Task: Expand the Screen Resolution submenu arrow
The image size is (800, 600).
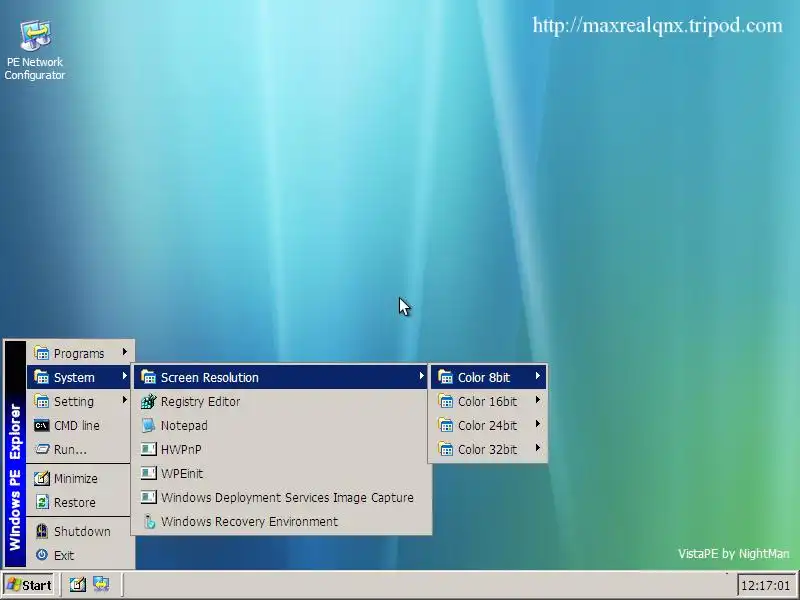Action: point(421,376)
